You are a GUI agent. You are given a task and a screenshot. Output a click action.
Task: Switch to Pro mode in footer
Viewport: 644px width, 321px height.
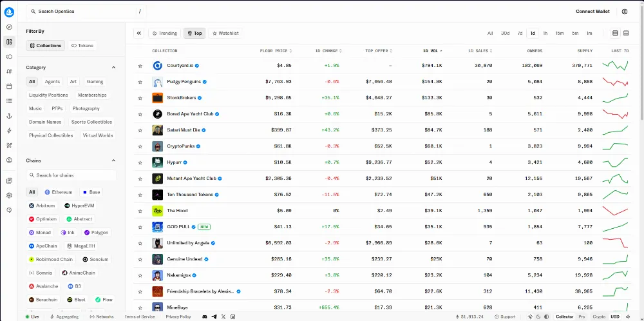pyautogui.click(x=582, y=317)
